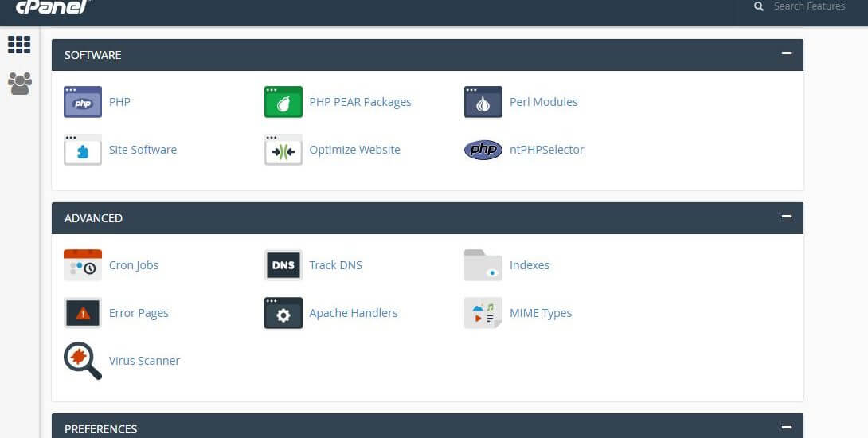Click the PREFERENCES section header title
This screenshot has height=438, width=868.
coord(101,429)
